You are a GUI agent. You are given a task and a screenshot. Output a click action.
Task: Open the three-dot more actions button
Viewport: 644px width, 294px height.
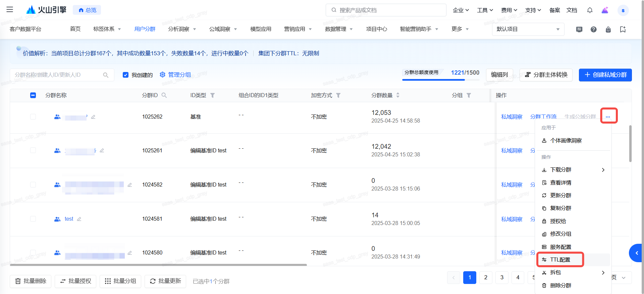(x=608, y=116)
